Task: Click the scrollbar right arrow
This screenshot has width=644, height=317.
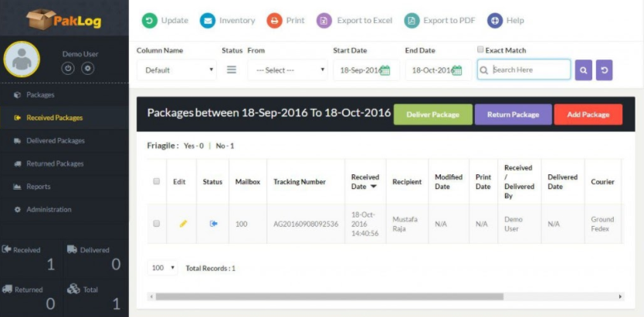Action: (x=620, y=296)
